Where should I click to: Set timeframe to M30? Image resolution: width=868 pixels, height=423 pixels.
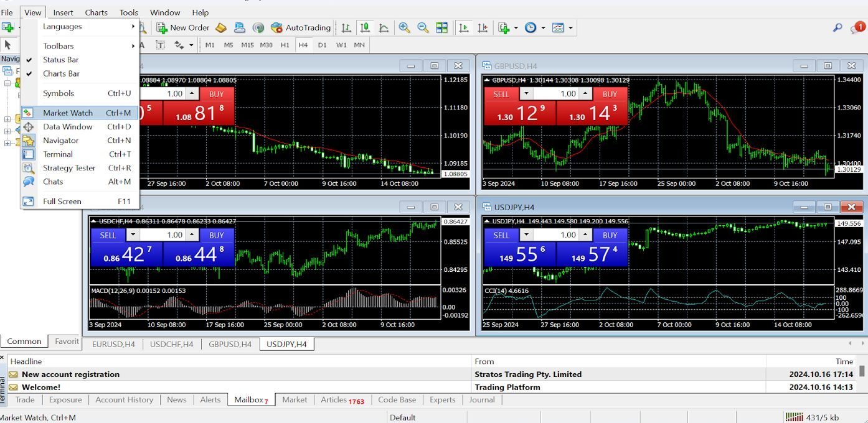[267, 45]
